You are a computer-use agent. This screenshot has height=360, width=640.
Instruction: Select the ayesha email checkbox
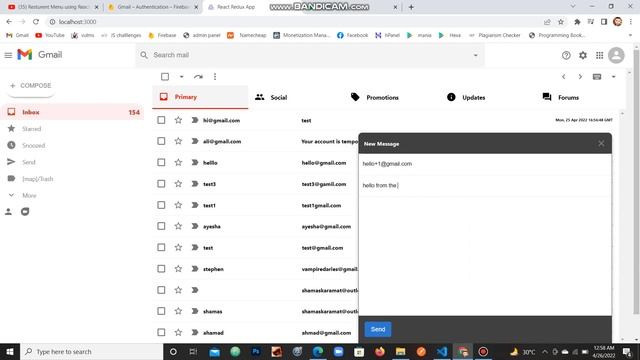point(161,226)
